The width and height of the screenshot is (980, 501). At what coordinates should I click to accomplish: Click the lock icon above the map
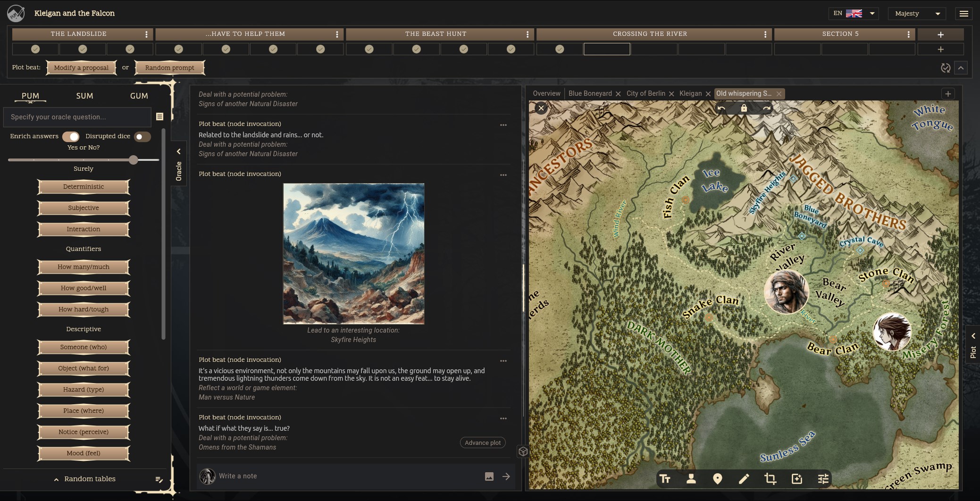(744, 108)
